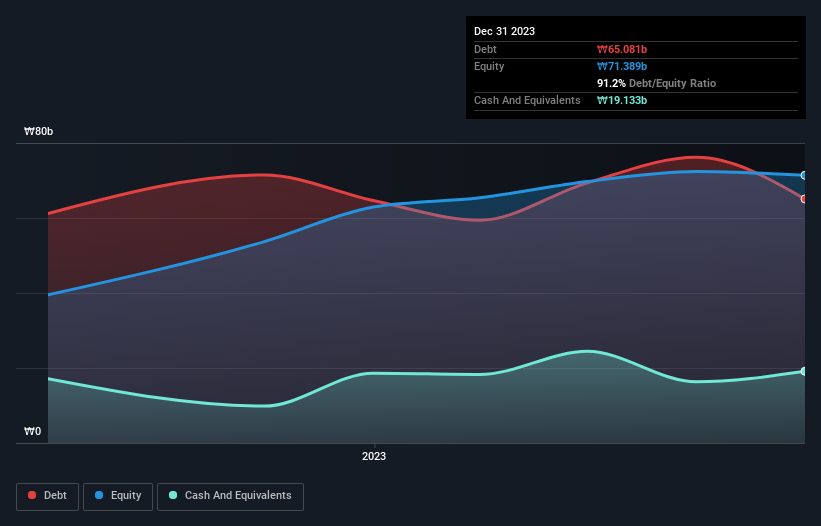Viewport: 821px width, 526px height.
Task: Click the ₩80b y-axis label
Action: pyautogui.click(x=39, y=131)
